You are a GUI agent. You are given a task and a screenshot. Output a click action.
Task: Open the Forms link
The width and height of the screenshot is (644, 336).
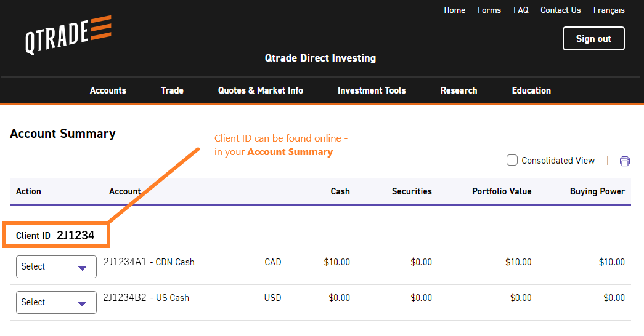pos(489,10)
